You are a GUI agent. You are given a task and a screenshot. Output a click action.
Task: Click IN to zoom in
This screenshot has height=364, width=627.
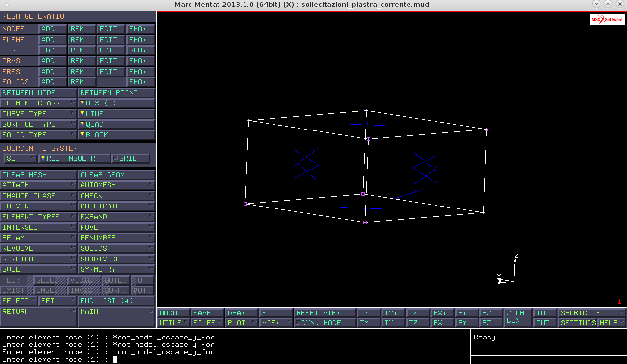click(545, 313)
